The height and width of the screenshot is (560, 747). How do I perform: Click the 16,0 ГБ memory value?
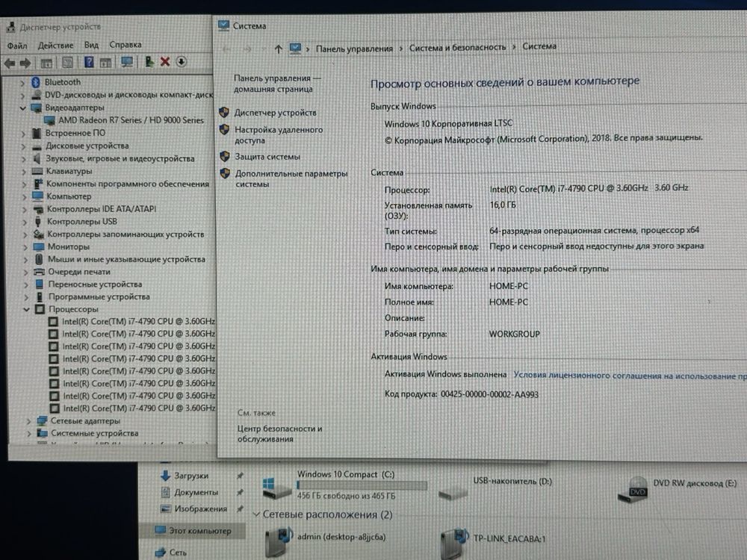tap(503, 205)
